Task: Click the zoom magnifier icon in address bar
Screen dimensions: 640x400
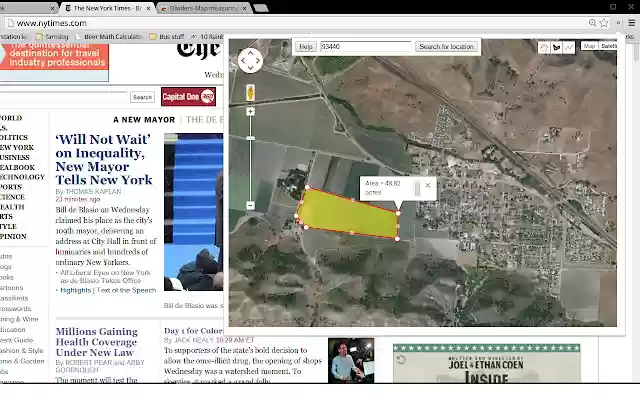Action: [592, 23]
